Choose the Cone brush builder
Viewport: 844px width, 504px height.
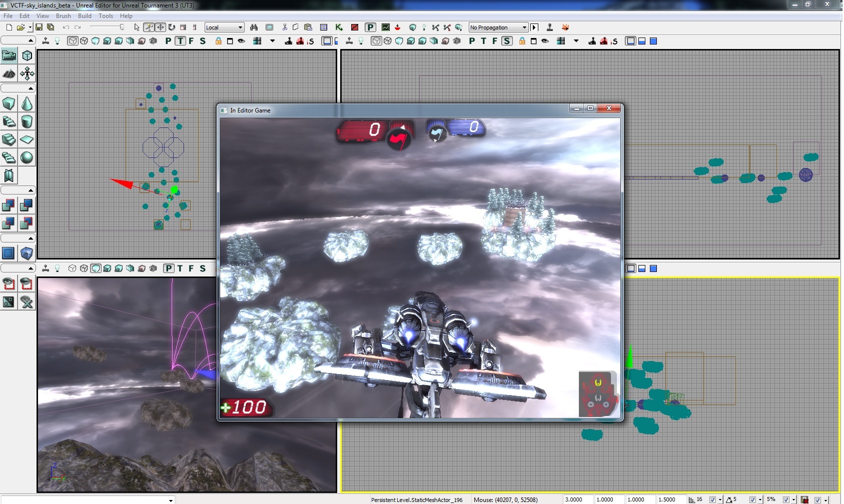[27, 103]
